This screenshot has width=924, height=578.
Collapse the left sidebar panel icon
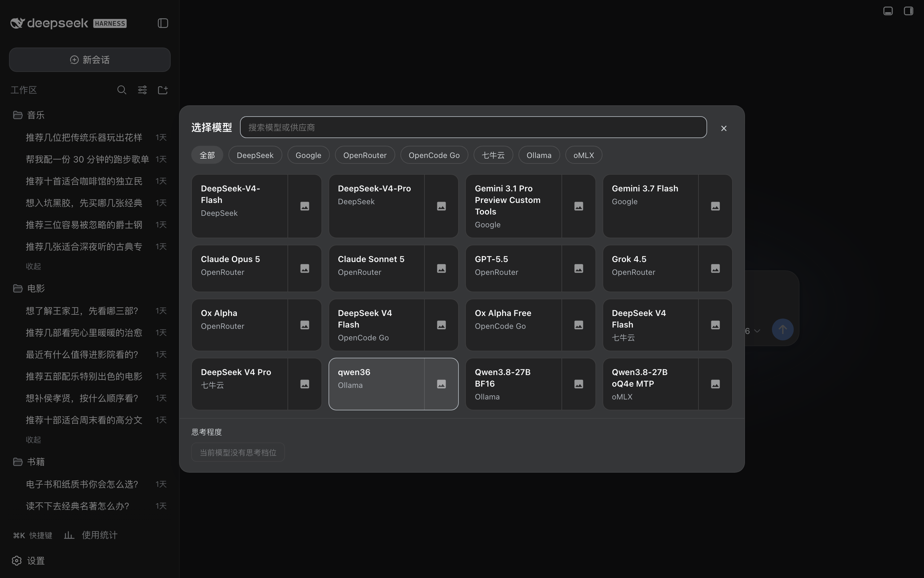(x=163, y=23)
